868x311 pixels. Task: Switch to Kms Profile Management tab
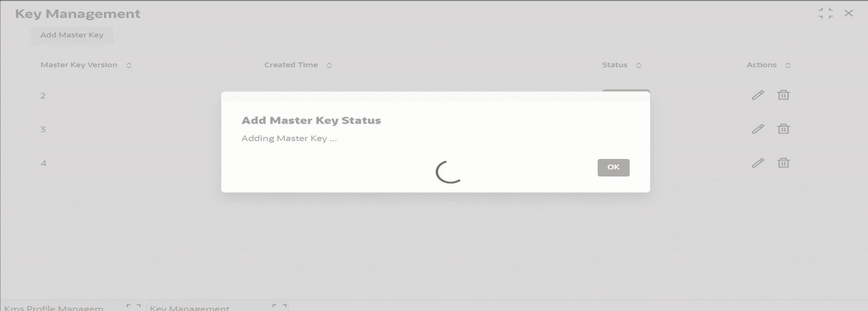[54, 308]
